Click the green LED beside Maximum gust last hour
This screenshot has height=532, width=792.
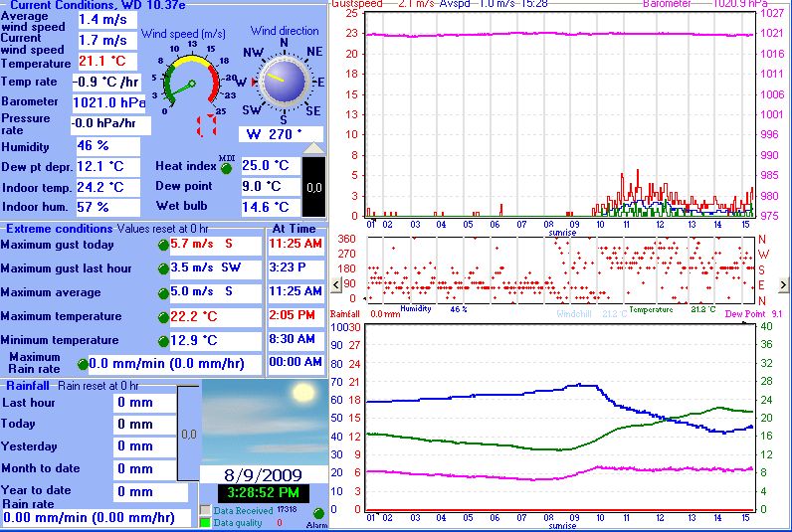[x=163, y=268]
